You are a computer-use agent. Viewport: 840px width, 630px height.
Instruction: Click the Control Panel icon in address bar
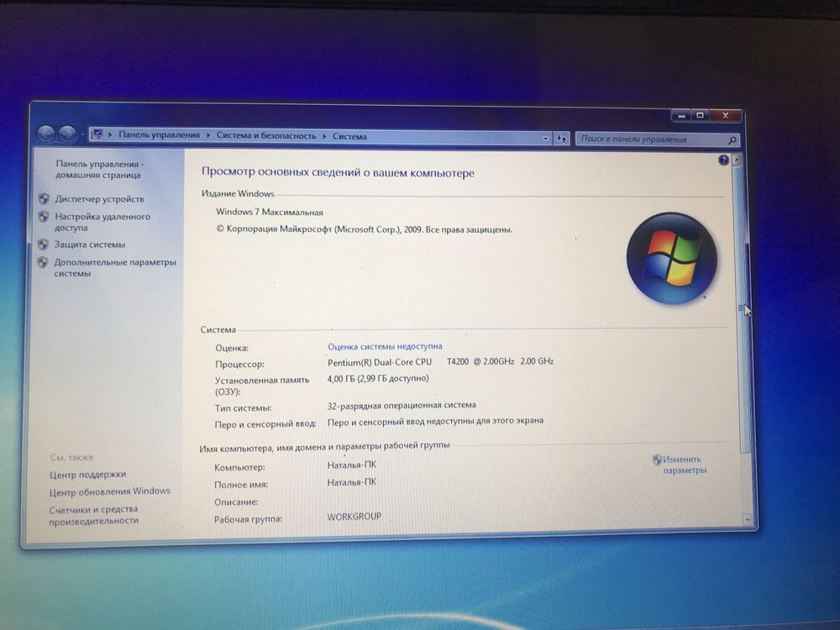coord(97,134)
